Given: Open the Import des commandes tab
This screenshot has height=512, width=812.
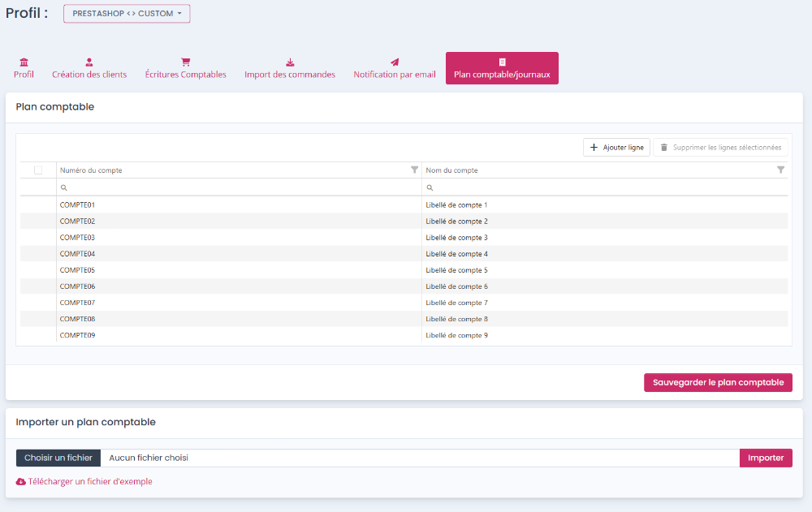Looking at the screenshot, I should [290, 68].
